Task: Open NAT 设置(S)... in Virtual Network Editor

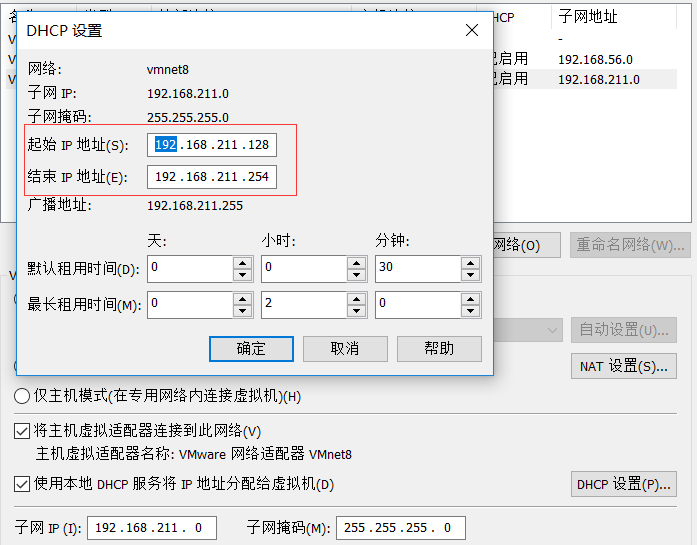Action: tap(624, 366)
